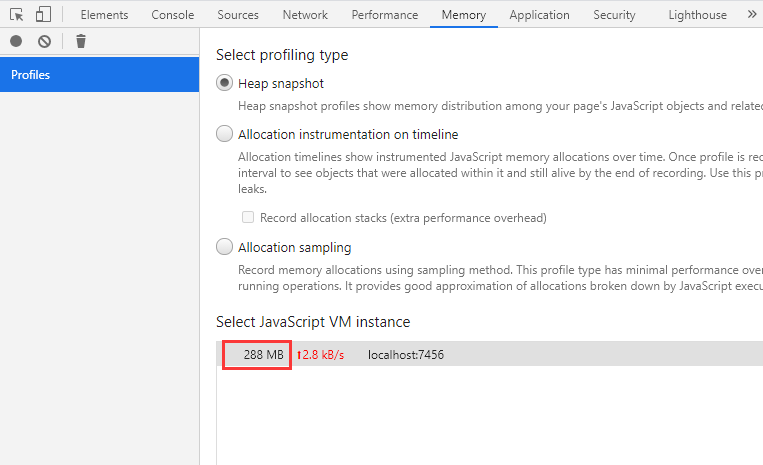This screenshot has width=763, height=465.
Task: Enable Record allocation stacks checkbox
Action: click(248, 217)
